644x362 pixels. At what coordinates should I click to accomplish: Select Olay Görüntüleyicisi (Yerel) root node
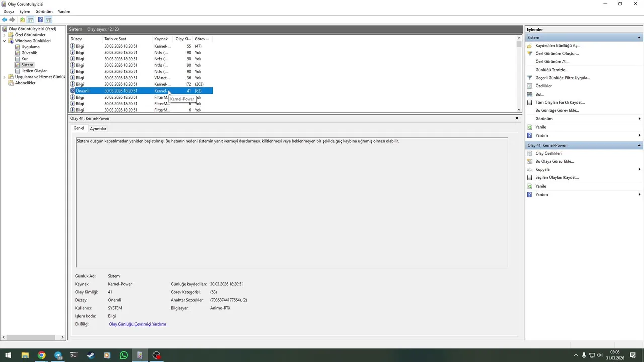tap(32, 29)
